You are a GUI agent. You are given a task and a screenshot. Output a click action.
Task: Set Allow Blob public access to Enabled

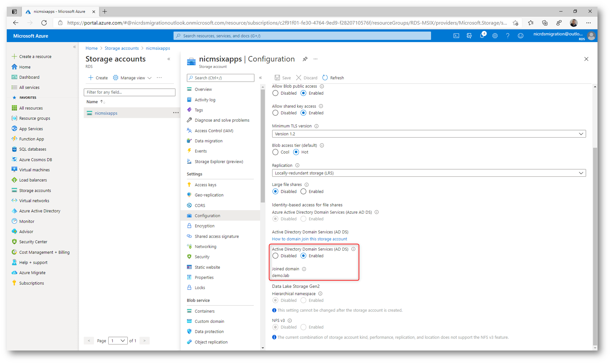303,93
